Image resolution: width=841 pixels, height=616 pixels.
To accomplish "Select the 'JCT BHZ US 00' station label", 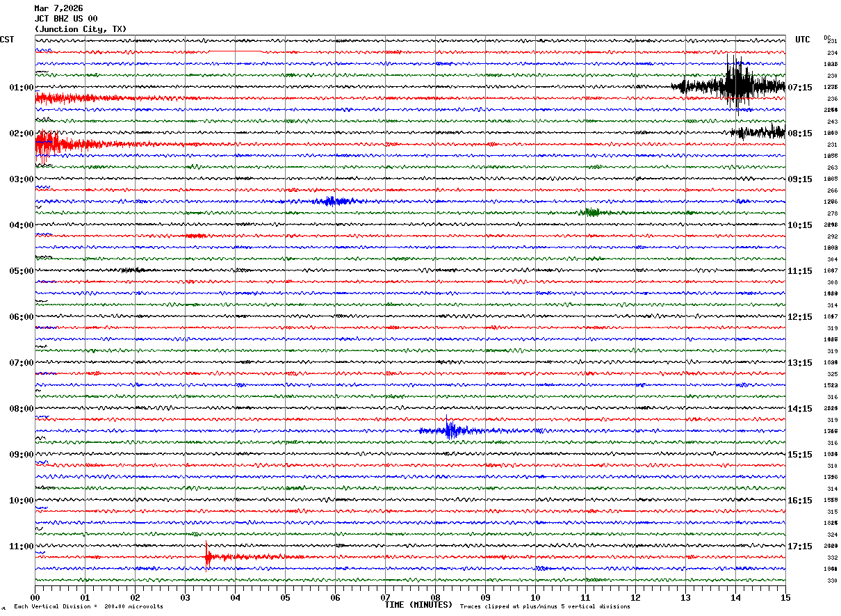I will pos(66,19).
